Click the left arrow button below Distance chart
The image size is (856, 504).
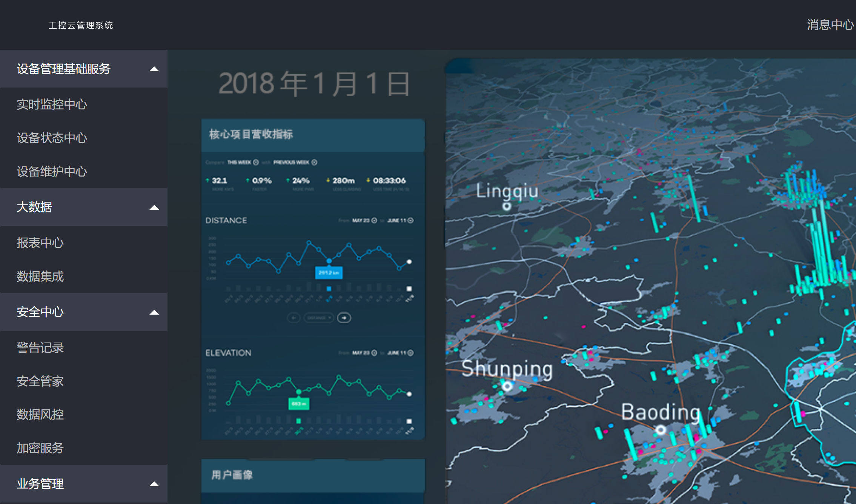(294, 318)
